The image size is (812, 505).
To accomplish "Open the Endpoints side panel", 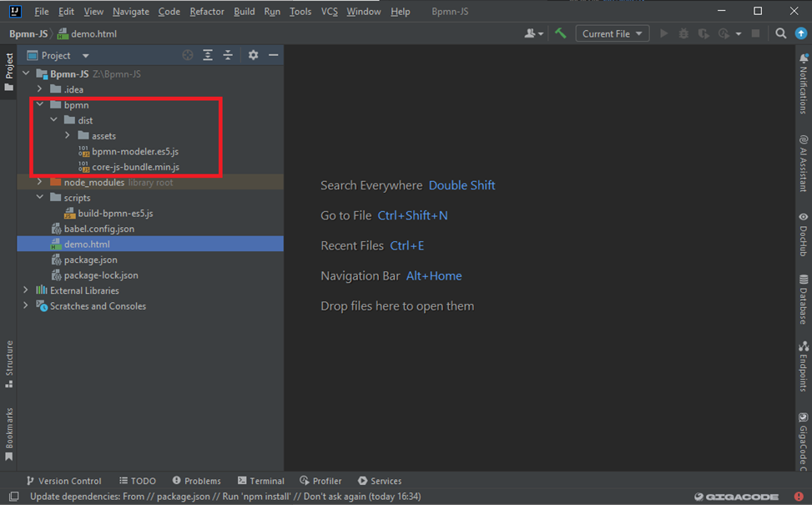I will 803,366.
